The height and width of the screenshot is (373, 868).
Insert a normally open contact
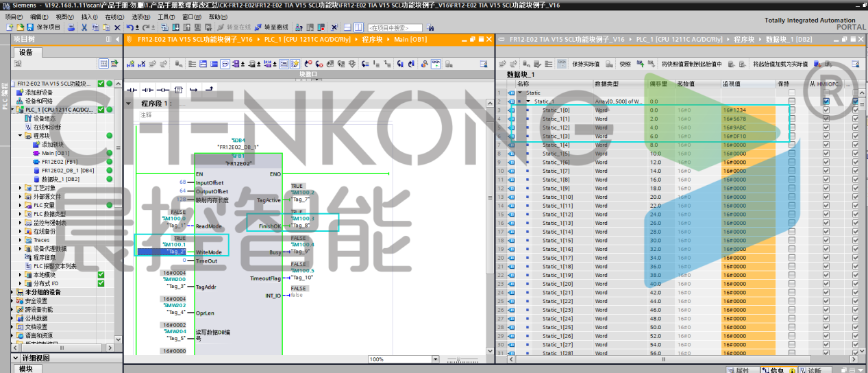coord(132,90)
